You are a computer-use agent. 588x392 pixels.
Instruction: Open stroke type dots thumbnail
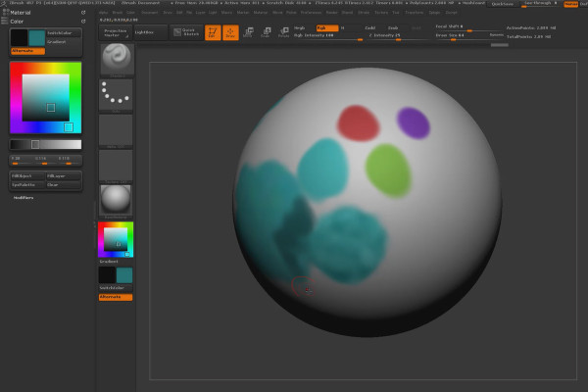click(x=116, y=94)
